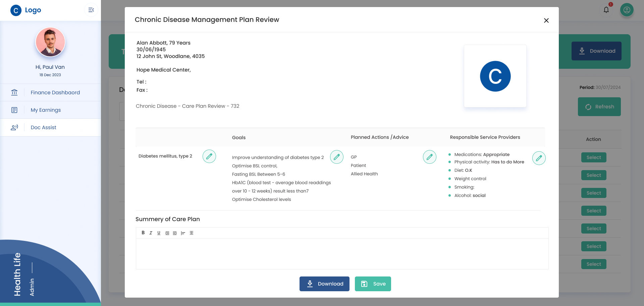This screenshot has width=644, height=306.
Task: Click the 'Period: 30/07/2024' text
Action: (x=600, y=87)
